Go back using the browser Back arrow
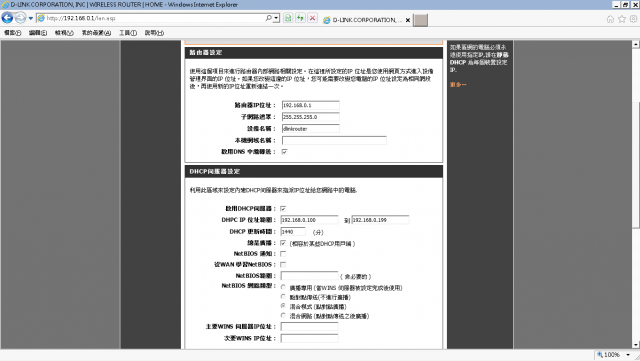 (7, 18)
